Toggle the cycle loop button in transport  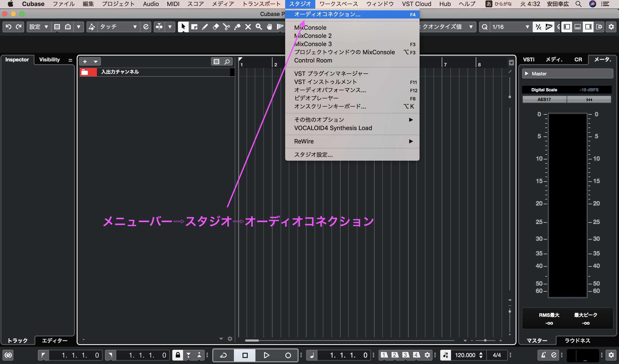coord(223,355)
